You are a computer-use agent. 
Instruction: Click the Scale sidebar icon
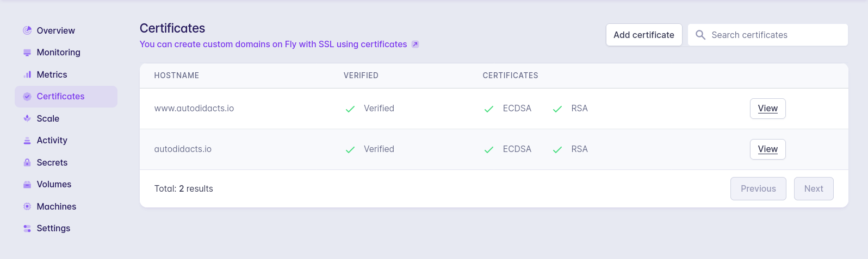27,118
